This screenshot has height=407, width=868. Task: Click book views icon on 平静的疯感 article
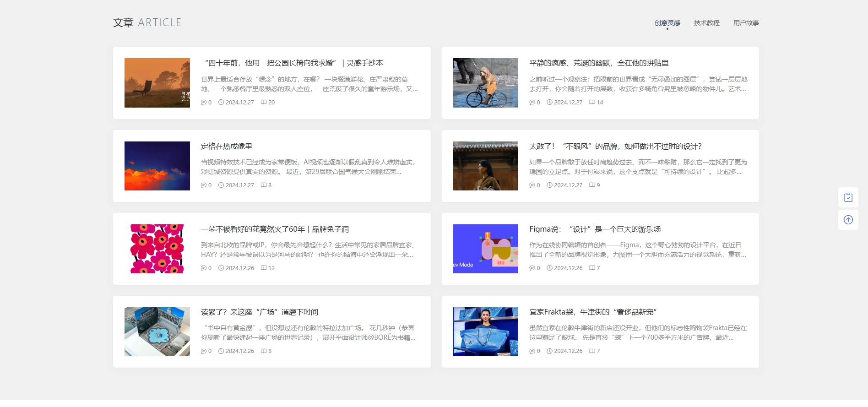(x=592, y=103)
